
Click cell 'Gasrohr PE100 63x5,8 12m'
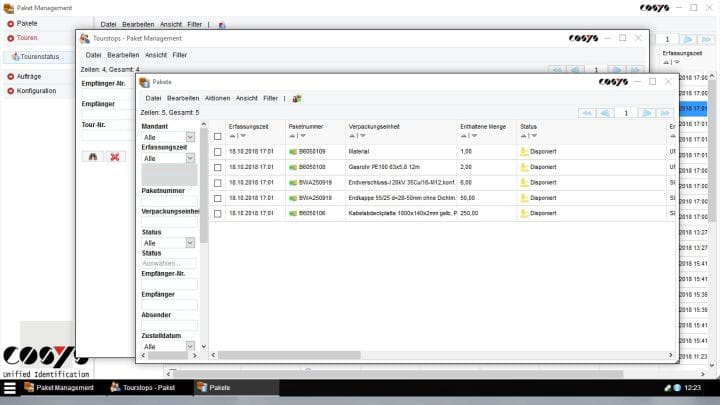pos(384,167)
